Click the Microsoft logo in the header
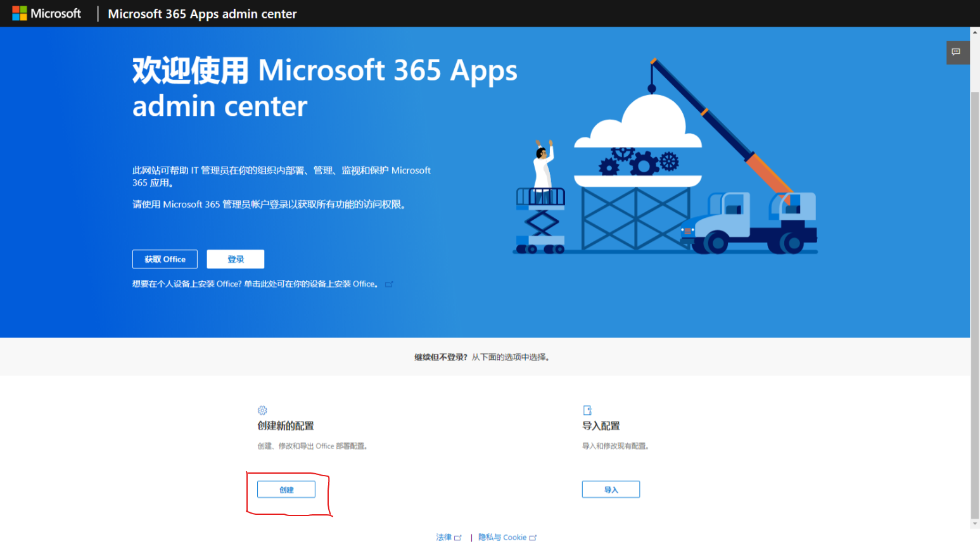 [x=47, y=13]
